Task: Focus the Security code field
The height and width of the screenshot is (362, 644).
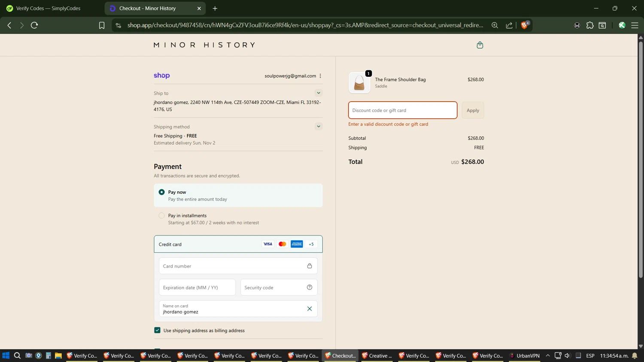Action: [x=279, y=287]
